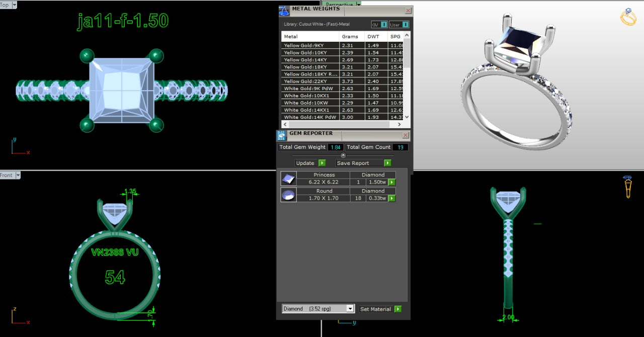This screenshot has height=337, width=644.
Task: Click the Update button
Action: coord(305,163)
